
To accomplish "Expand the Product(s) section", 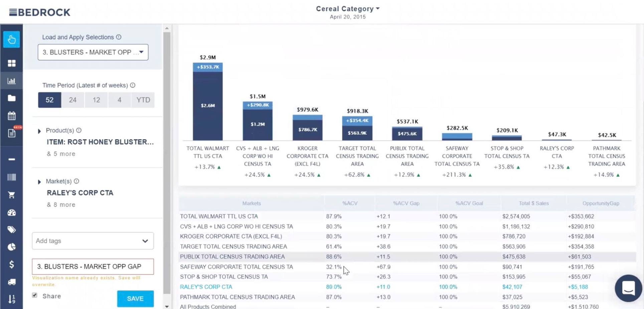I will click(39, 131).
